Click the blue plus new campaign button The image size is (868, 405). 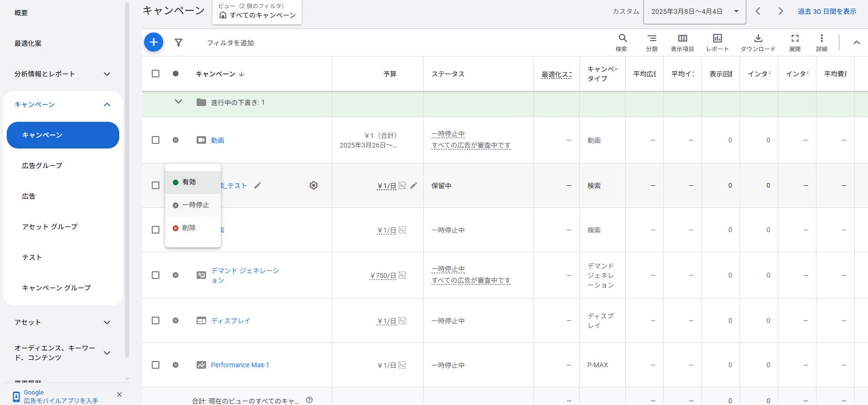[154, 43]
